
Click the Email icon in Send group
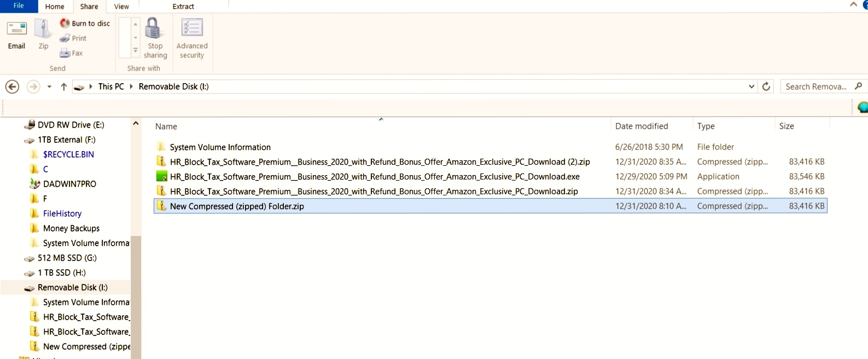click(16, 28)
